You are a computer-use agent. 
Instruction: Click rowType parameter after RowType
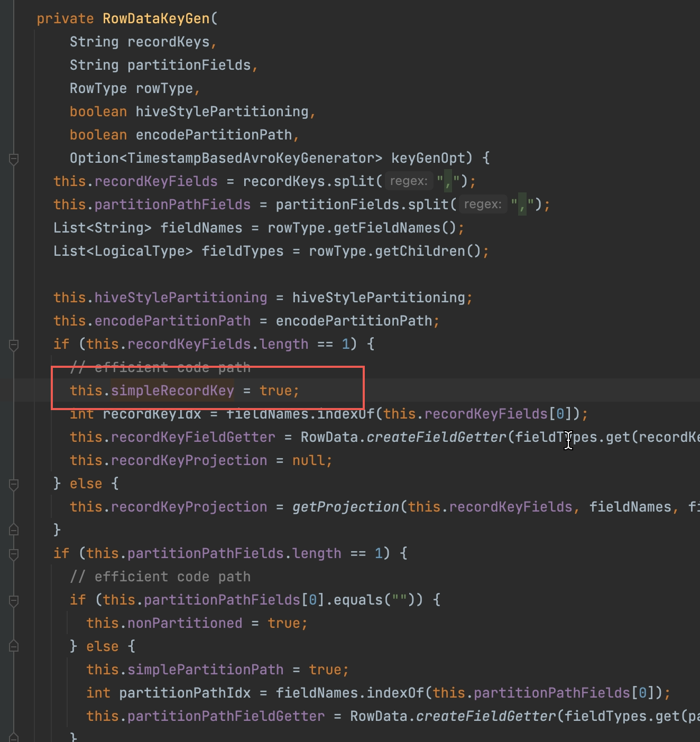click(164, 88)
